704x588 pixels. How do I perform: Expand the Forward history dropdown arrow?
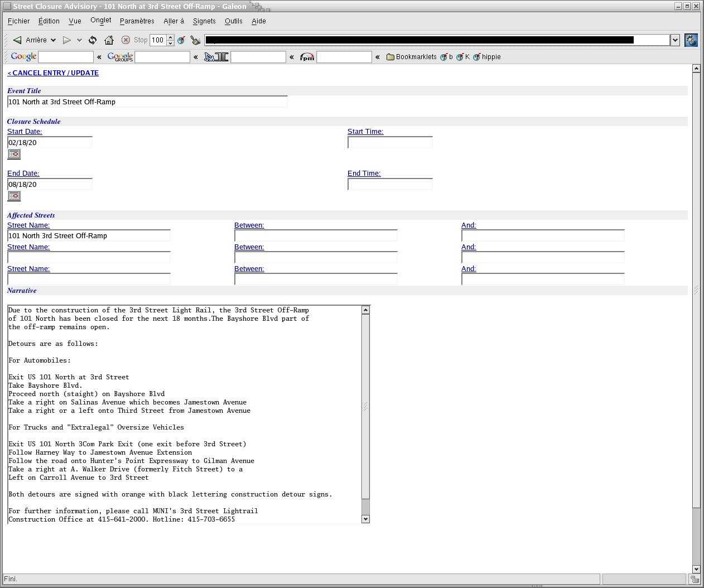(x=79, y=40)
